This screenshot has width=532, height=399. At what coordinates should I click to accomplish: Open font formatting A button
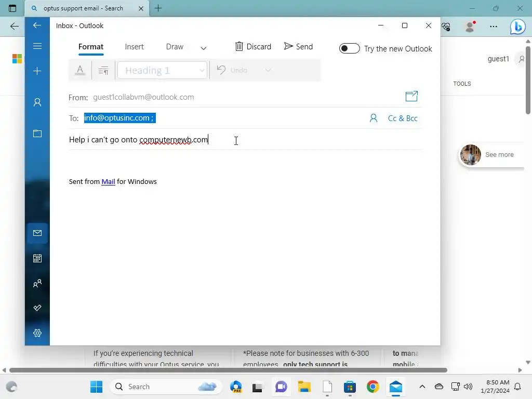[x=79, y=70]
